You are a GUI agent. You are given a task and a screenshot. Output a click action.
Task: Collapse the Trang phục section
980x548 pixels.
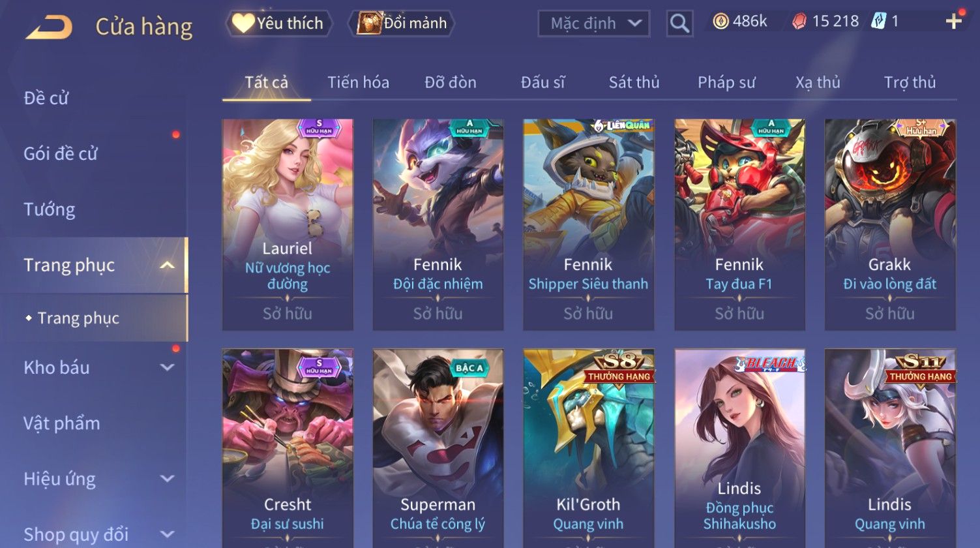click(167, 265)
